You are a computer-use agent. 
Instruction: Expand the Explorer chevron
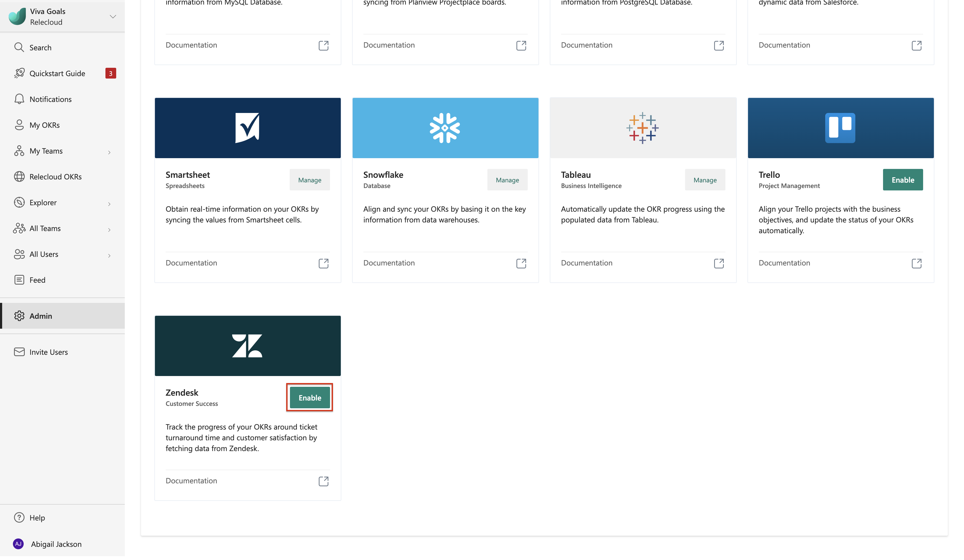tap(109, 204)
